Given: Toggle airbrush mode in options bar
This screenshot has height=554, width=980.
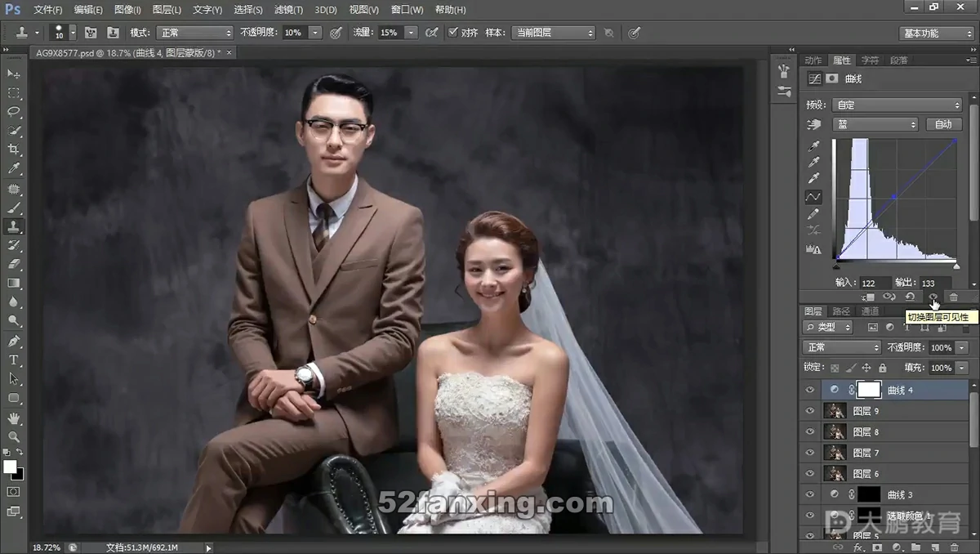Looking at the screenshot, I should tap(432, 33).
